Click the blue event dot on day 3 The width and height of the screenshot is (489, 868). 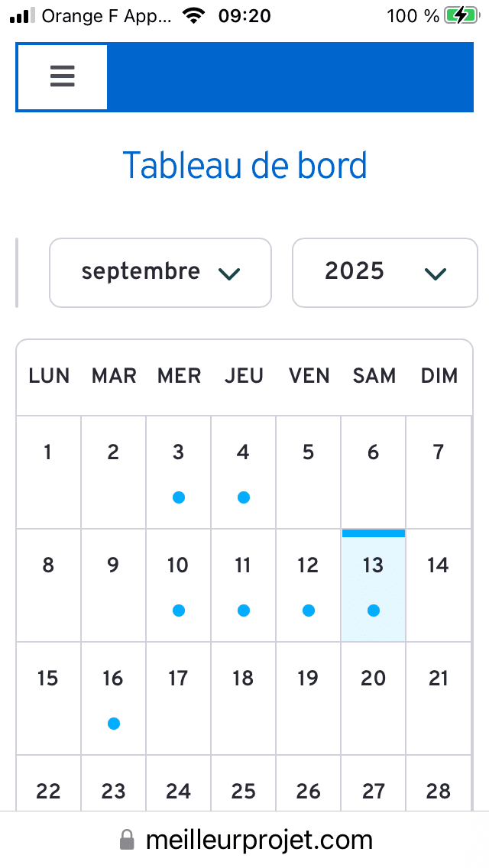[179, 497]
